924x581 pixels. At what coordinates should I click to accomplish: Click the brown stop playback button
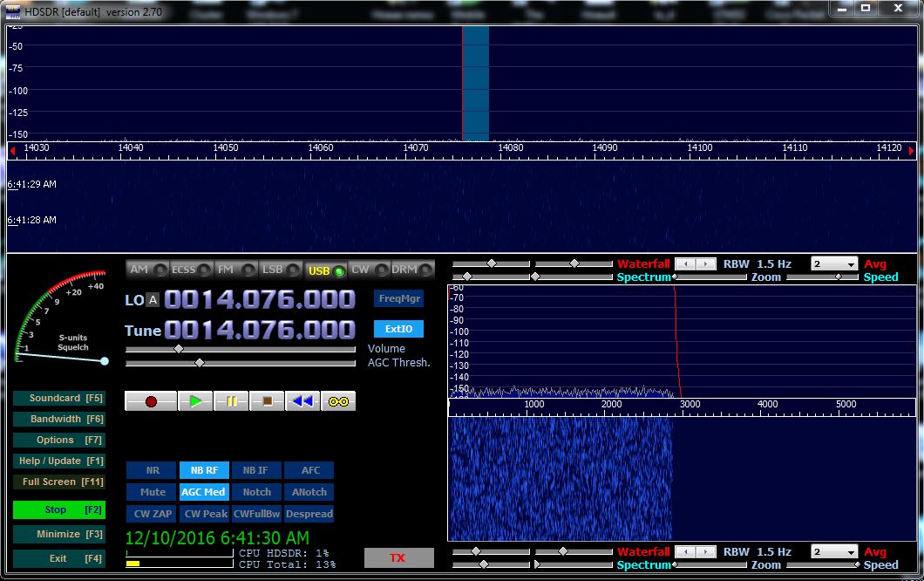tap(268, 401)
